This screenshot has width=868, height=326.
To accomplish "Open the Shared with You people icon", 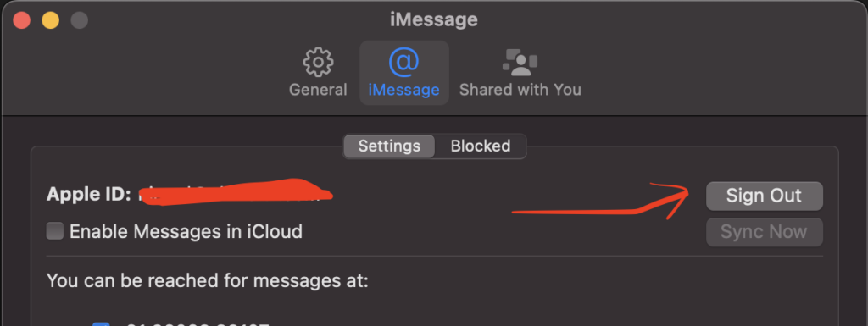I will (520, 63).
